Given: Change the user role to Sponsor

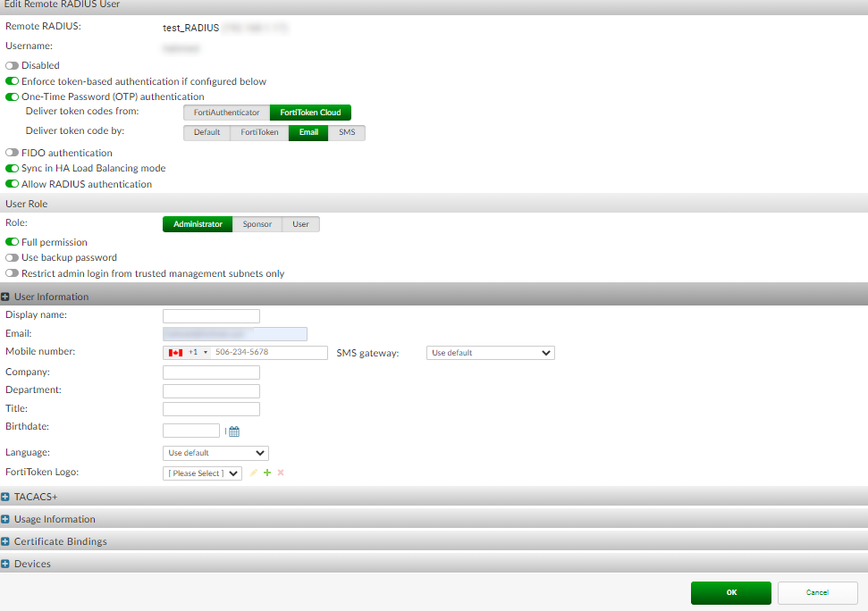Looking at the screenshot, I should point(257,224).
